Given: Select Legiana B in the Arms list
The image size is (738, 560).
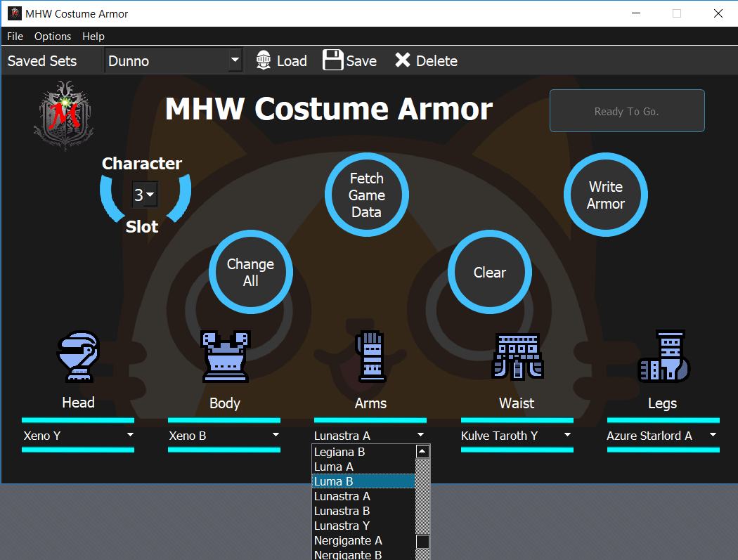Looking at the screenshot, I should click(x=364, y=452).
